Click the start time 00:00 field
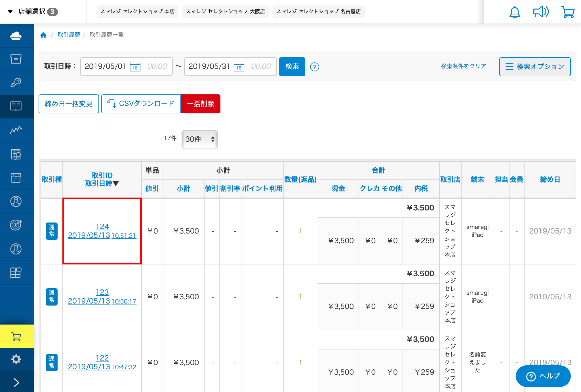This screenshot has height=392, width=581. (x=157, y=67)
